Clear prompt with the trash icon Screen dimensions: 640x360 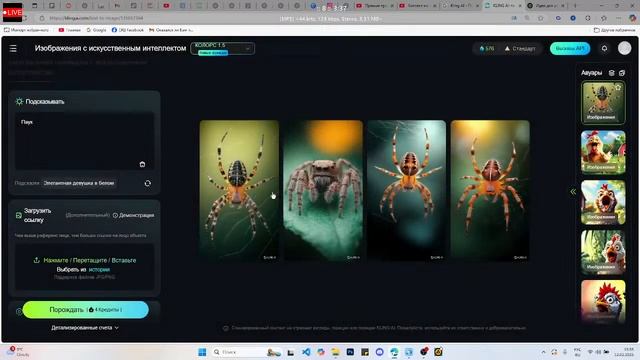(142, 164)
